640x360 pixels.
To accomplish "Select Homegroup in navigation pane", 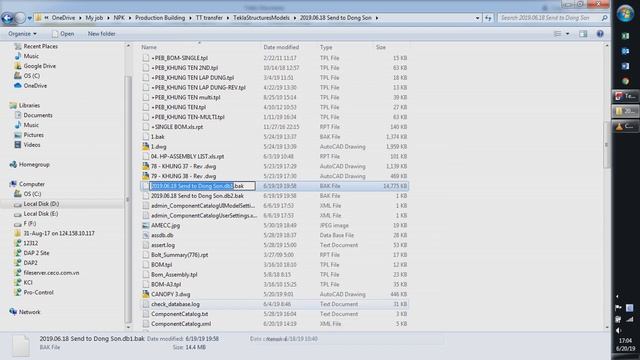I will [34, 164].
